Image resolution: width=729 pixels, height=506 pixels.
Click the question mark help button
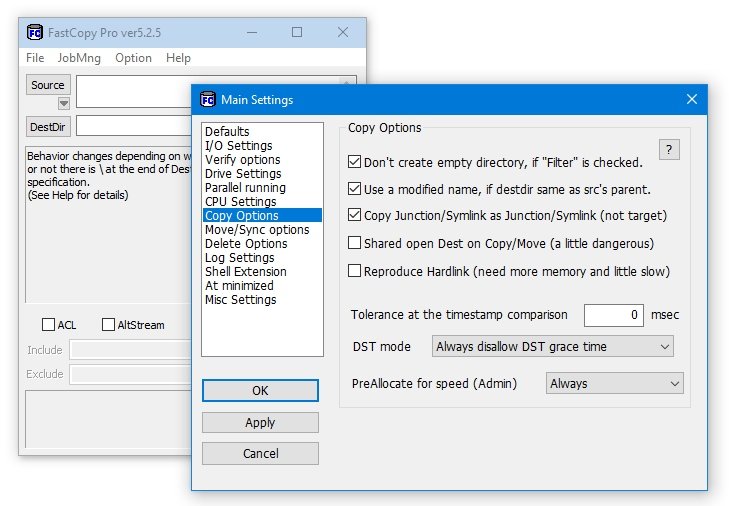670,150
